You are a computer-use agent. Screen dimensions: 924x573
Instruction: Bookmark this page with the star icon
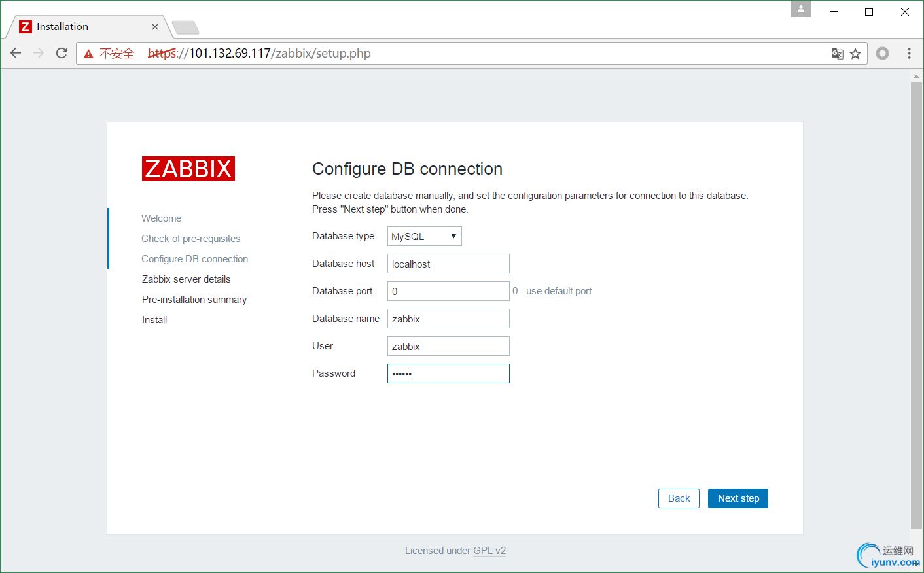coord(855,54)
